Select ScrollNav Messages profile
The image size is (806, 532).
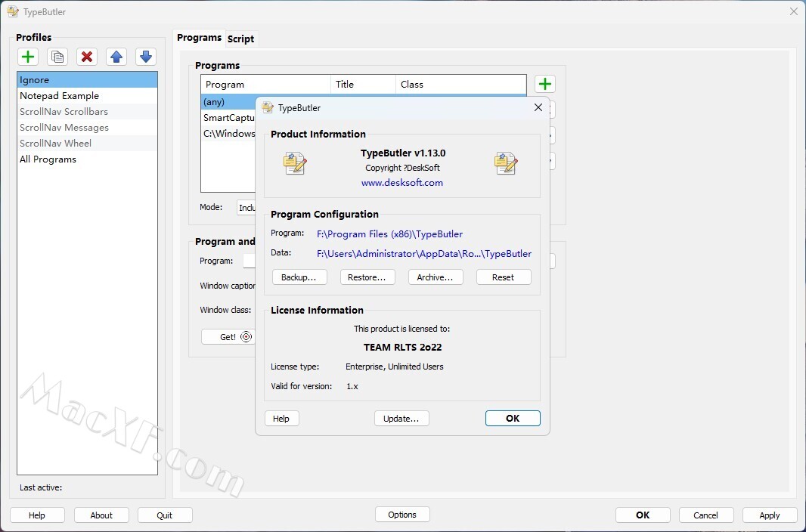[88, 128]
